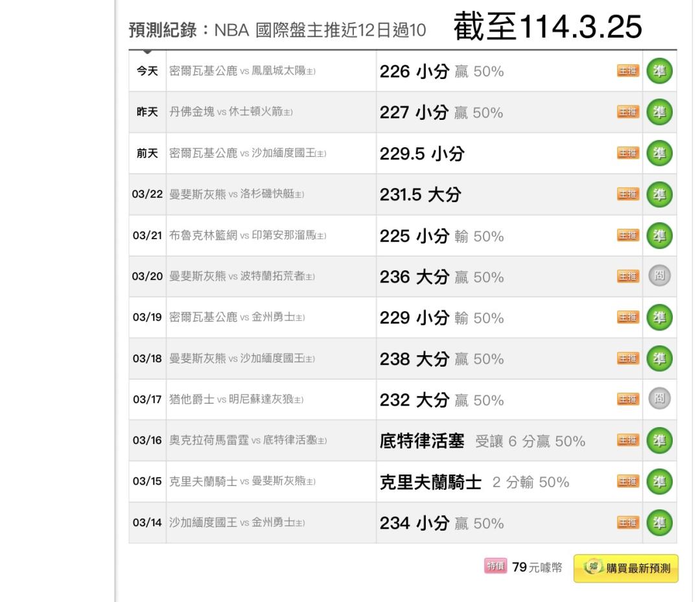Click the 主推 badge on yesterday's row
This screenshot has width=700, height=602.
[x=626, y=113]
